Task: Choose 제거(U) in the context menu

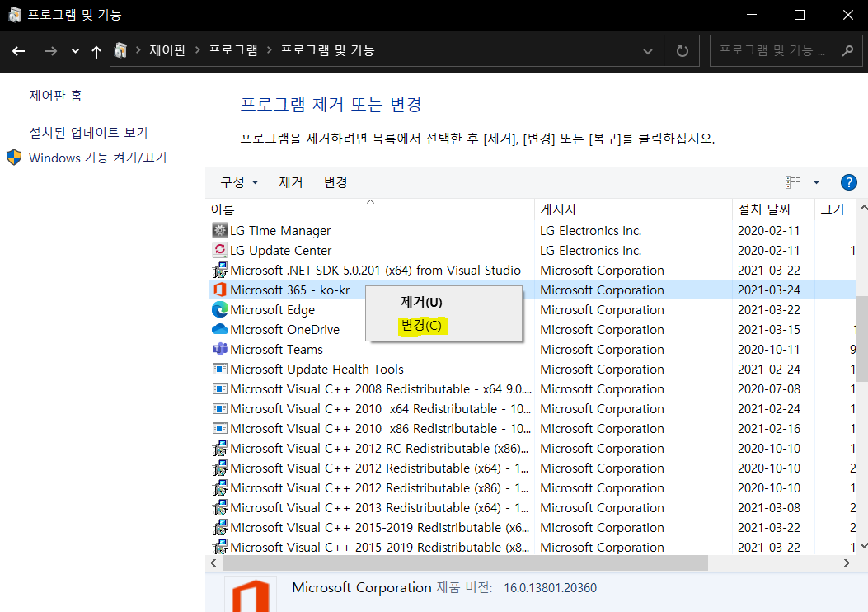Action: click(x=421, y=303)
